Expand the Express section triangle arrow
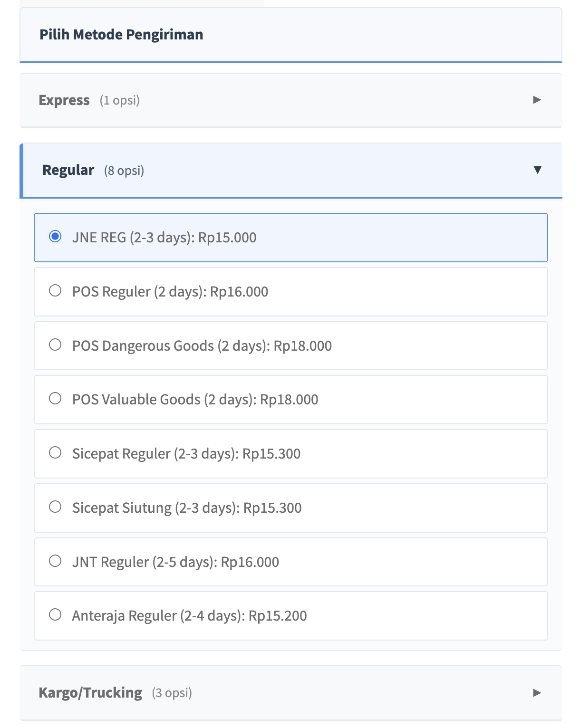Screen dimensions: 580x728 537,100
